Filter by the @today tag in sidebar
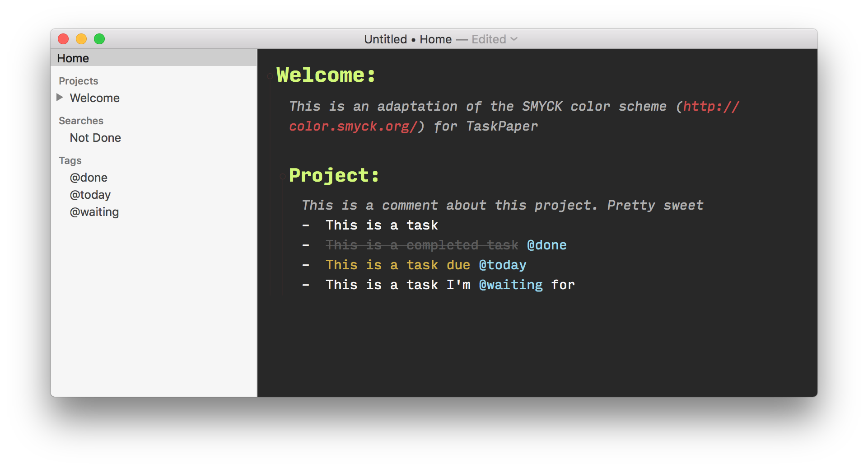The height and width of the screenshot is (469, 868). pos(90,195)
